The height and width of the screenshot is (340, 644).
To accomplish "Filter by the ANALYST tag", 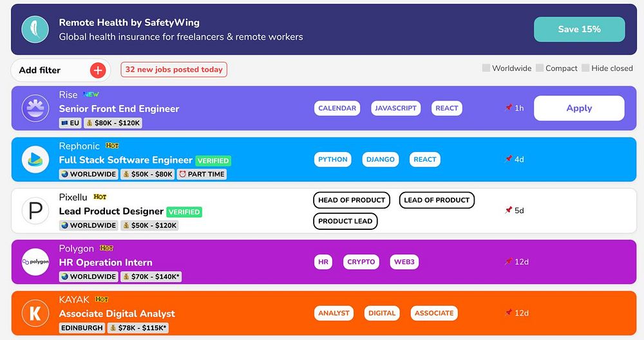I will pyautogui.click(x=334, y=314).
